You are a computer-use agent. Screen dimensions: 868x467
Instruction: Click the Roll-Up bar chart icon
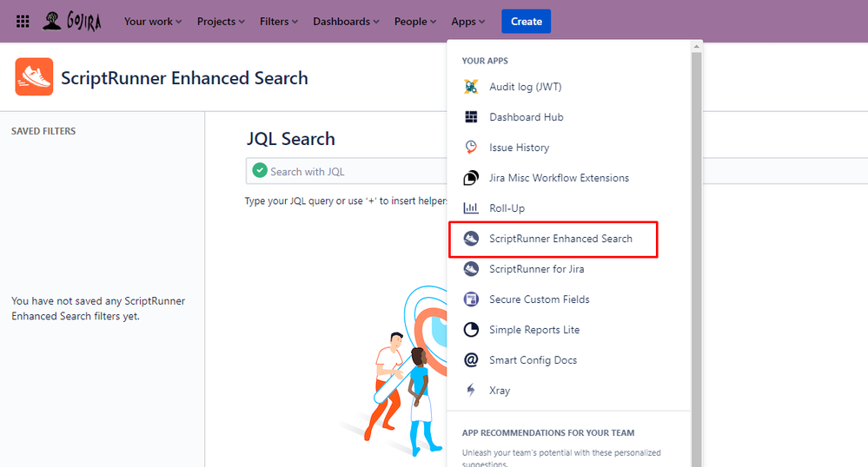click(x=471, y=208)
